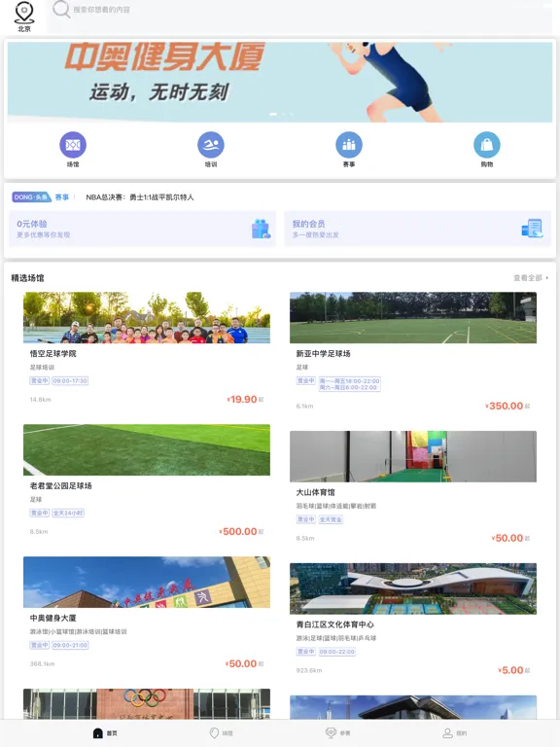Select the 新亚中学足球场 title
560x747 pixels.
coord(324,353)
